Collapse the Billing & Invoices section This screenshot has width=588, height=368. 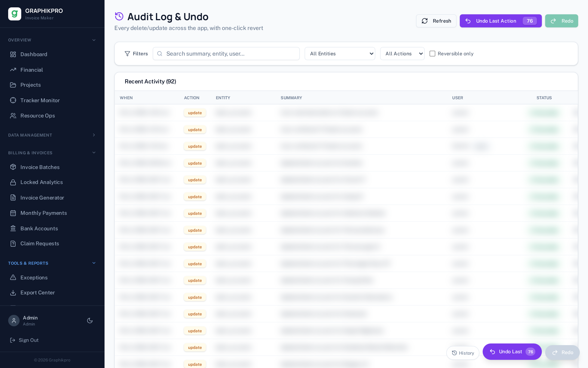pyautogui.click(x=52, y=153)
